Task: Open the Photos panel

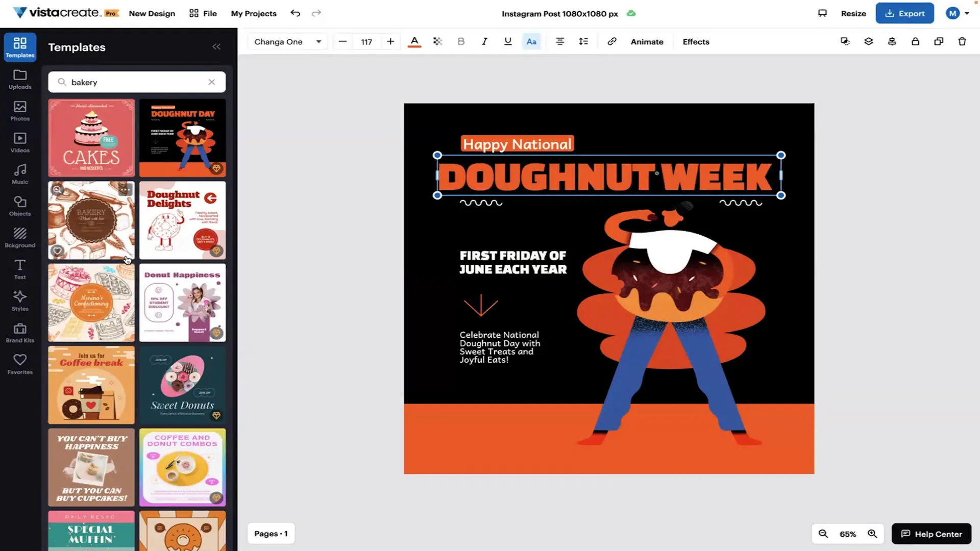Action: coord(20,111)
